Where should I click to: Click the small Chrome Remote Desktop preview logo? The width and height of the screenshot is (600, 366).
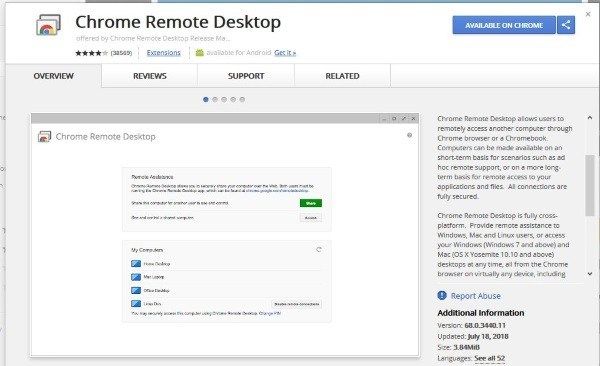click(44, 137)
